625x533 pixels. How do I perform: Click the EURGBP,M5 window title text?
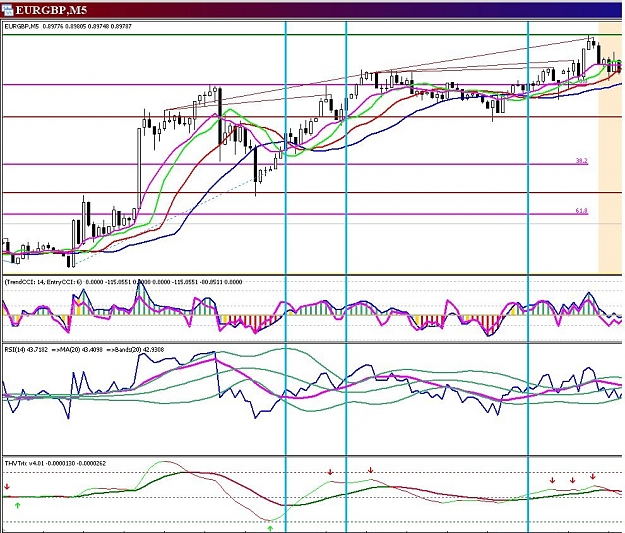51,10
